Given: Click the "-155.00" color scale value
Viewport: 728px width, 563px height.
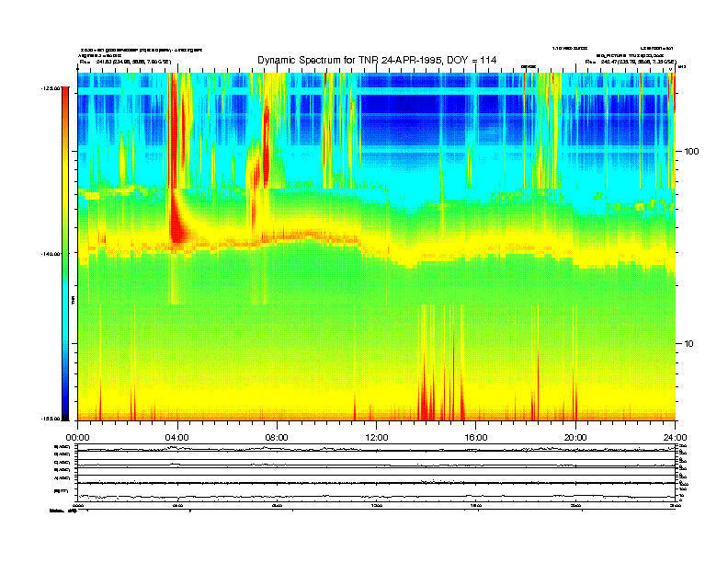Looking at the screenshot, I should [x=51, y=419].
